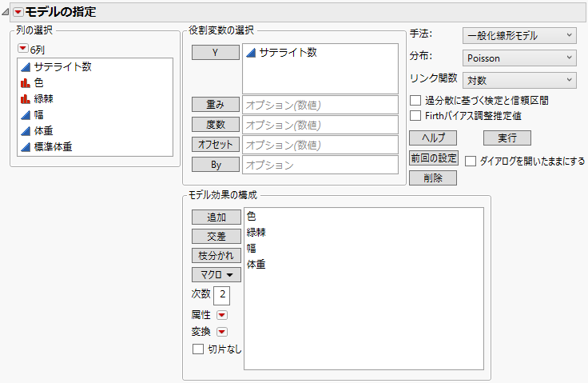Click the 重み optional numeric field

pyautogui.click(x=320, y=105)
